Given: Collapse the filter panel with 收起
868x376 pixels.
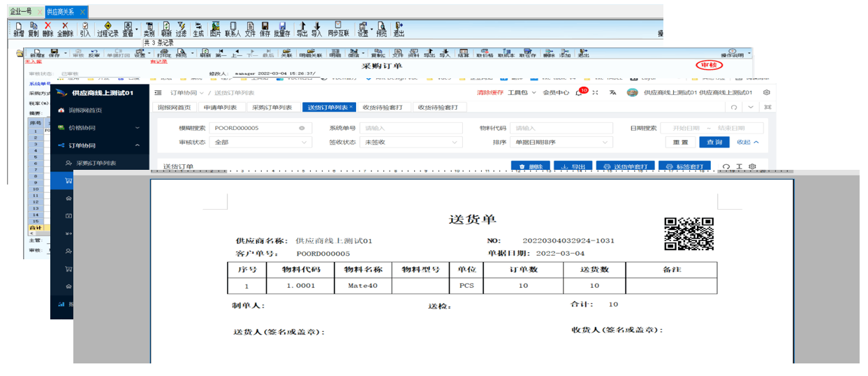Looking at the screenshot, I should point(747,143).
